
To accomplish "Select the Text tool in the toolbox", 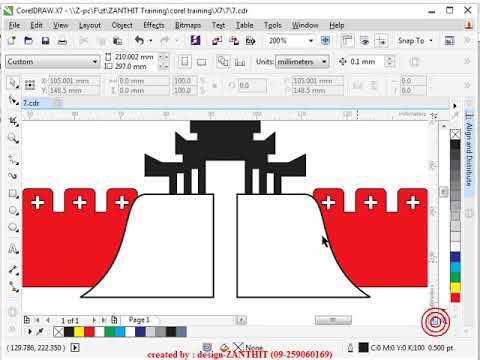I will [x=13, y=249].
